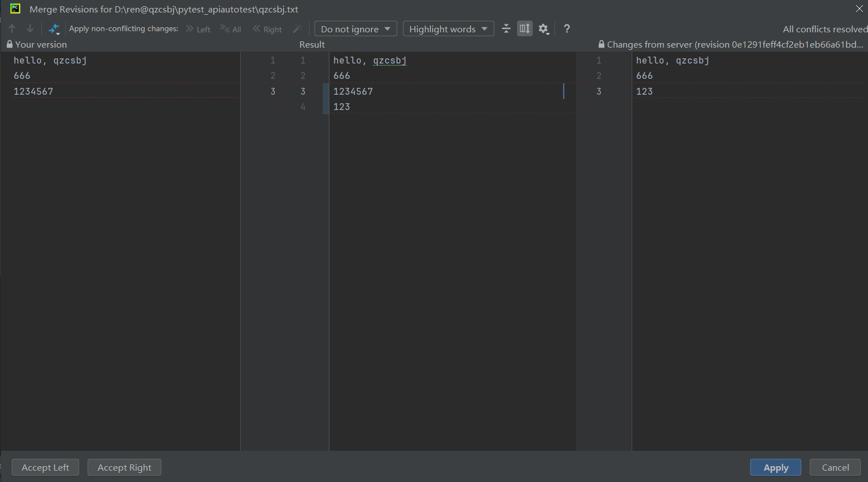Click '1234567' in Your version pane
868x482 pixels.
pos(33,91)
